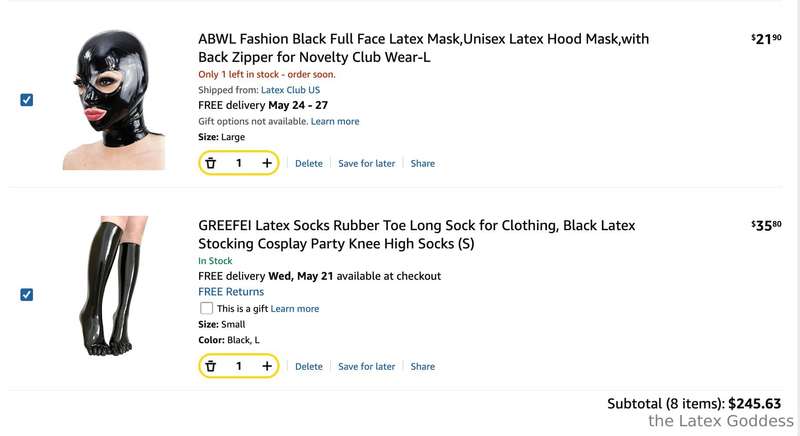This screenshot has width=800, height=436.
Task: Delete the latex mask from cart
Action: (309, 164)
